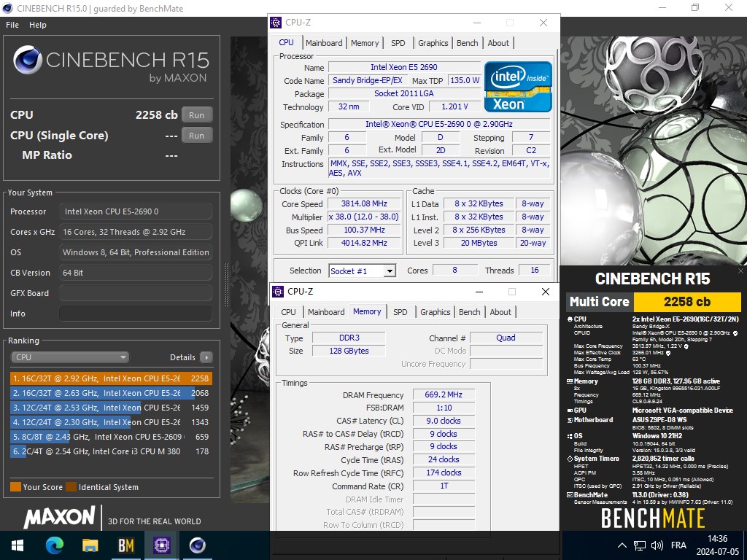
Task: Click the Level 3 20 MBytes cache value
Action: click(479, 243)
